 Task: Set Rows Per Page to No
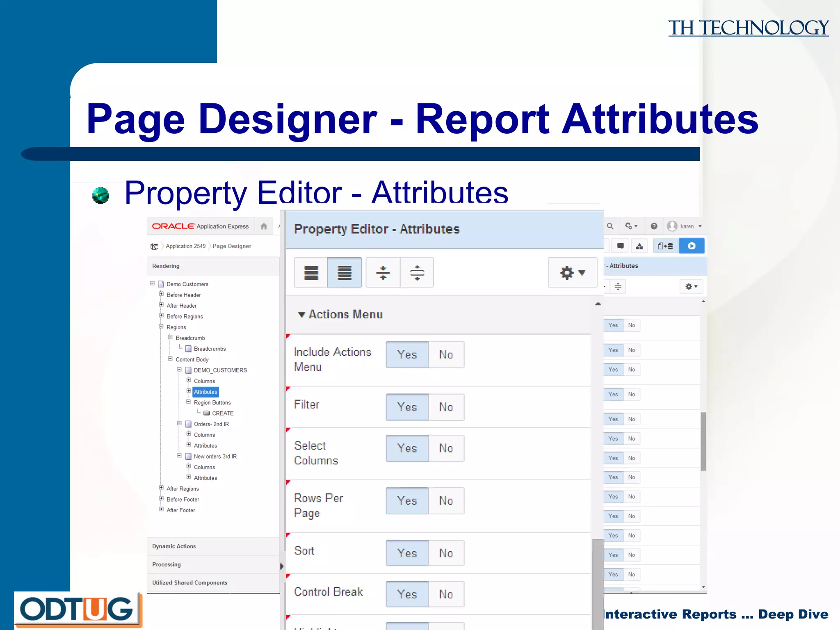(446, 501)
